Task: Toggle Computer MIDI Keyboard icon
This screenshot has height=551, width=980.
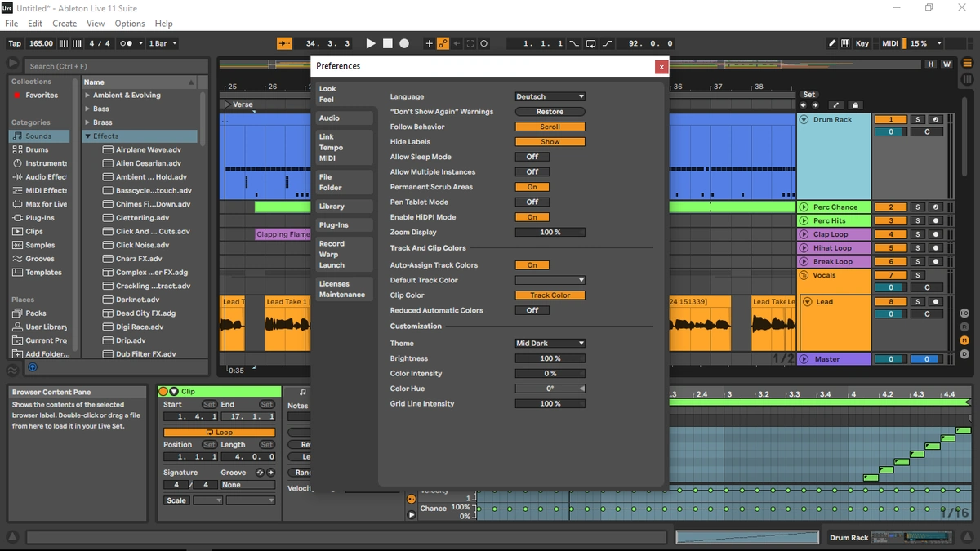Action: point(844,43)
